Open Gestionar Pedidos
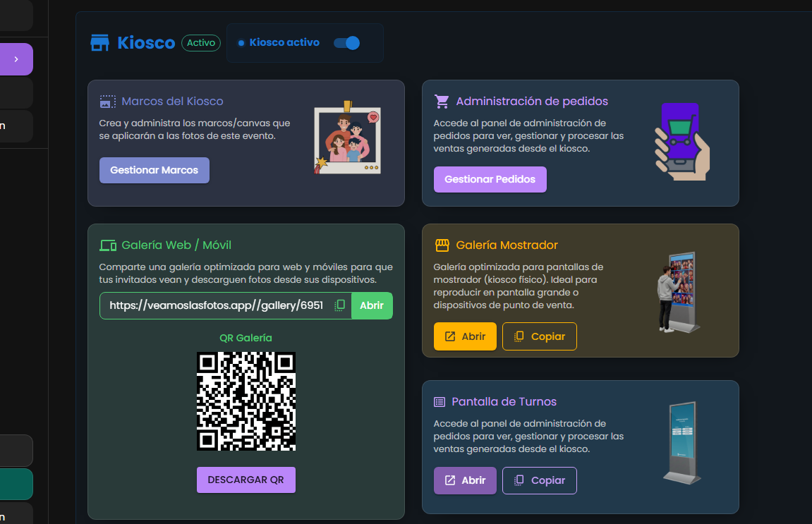The image size is (812, 524). tap(490, 179)
